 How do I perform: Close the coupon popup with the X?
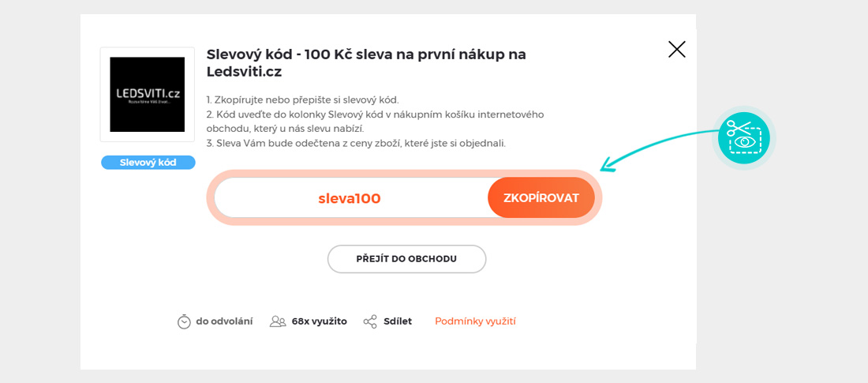pyautogui.click(x=676, y=50)
